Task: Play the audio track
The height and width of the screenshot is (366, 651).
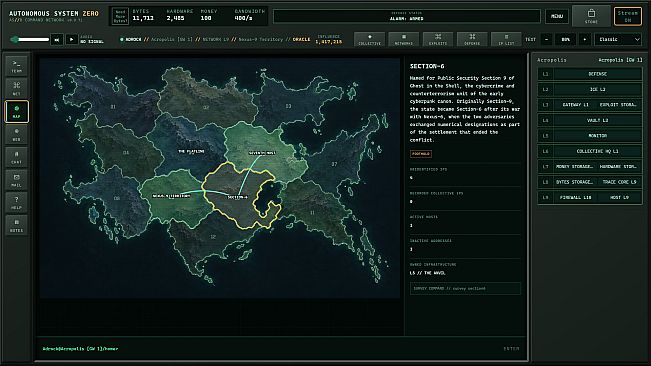Action: coord(71,40)
